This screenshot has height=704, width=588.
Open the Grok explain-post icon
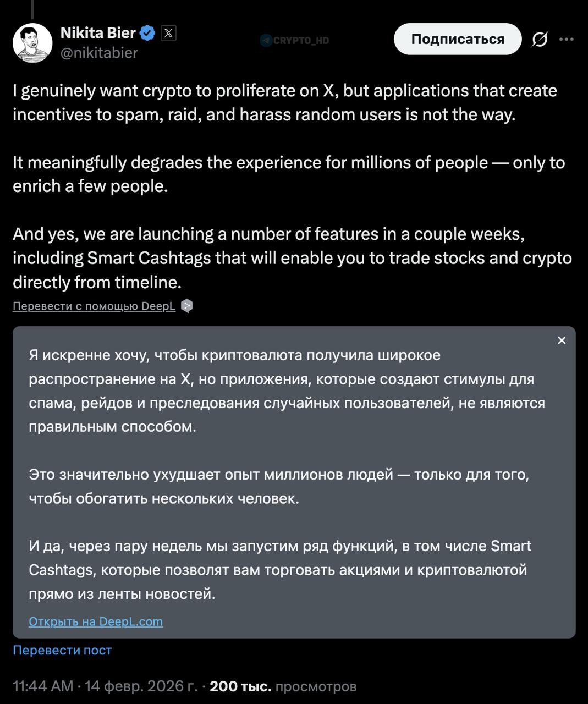tap(540, 40)
